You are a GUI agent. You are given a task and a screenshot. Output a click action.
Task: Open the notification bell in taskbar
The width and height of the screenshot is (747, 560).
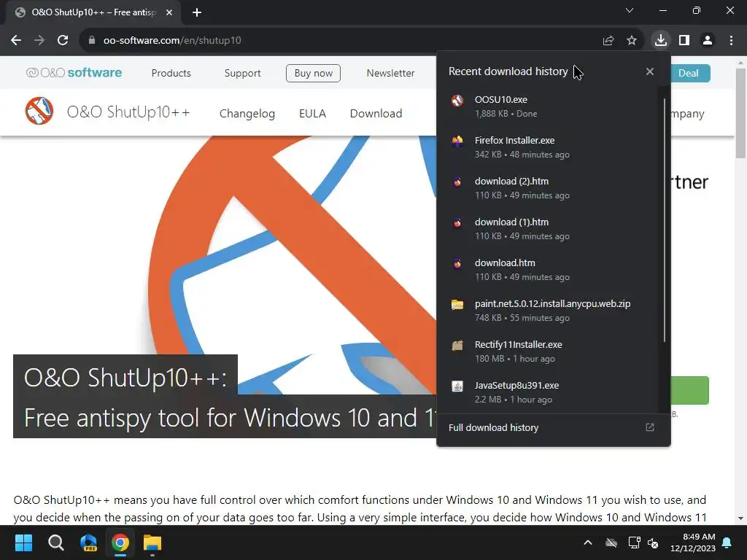coord(727,542)
